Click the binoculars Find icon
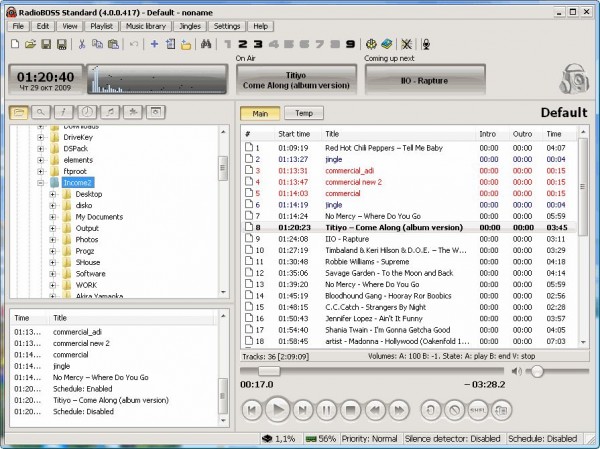600x449 pixels. [x=206, y=44]
